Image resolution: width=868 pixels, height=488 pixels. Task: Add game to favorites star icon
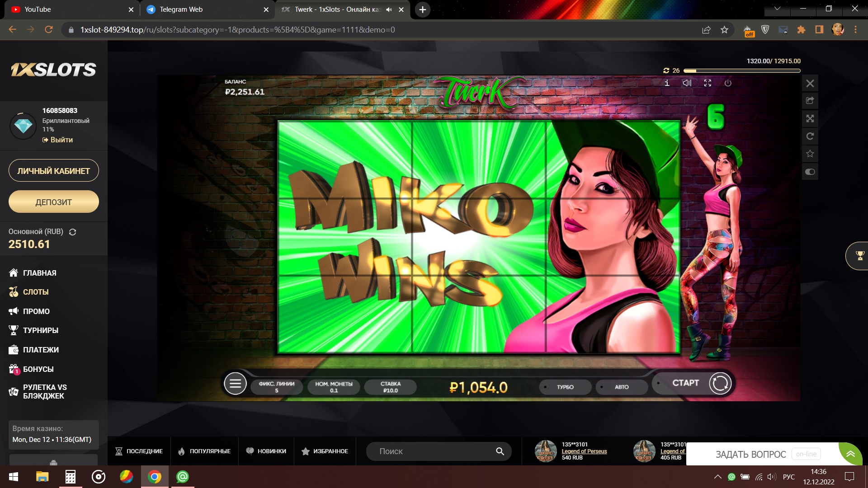[810, 154]
